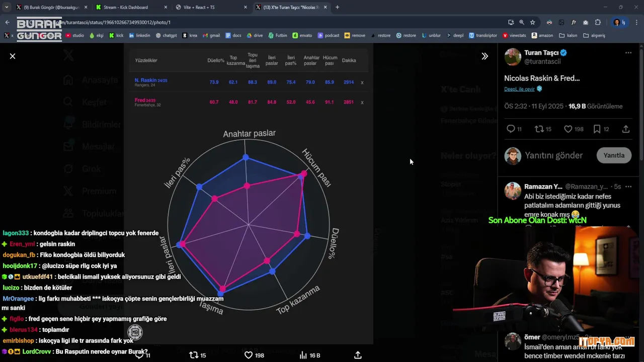Click the retweet icon below the photo

pyautogui.click(x=197, y=355)
